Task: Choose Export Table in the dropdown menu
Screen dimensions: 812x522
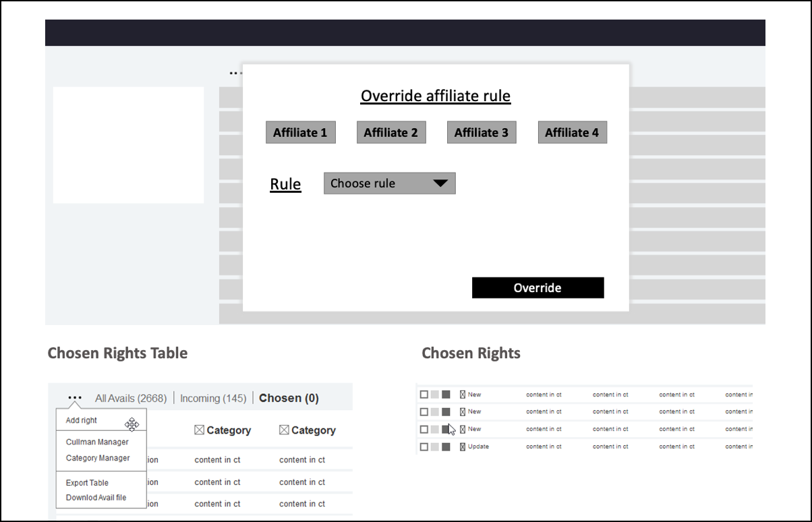Action: click(87, 483)
